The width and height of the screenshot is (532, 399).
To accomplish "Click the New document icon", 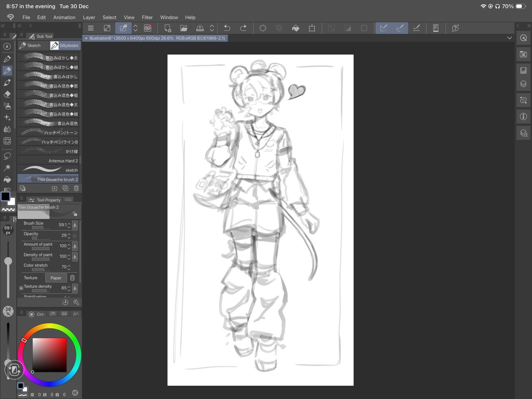I will [168, 28].
